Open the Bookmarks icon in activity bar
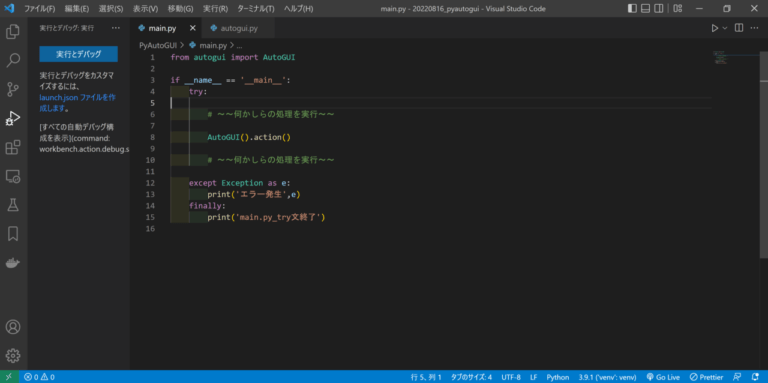Image resolution: width=768 pixels, height=383 pixels. coord(13,234)
